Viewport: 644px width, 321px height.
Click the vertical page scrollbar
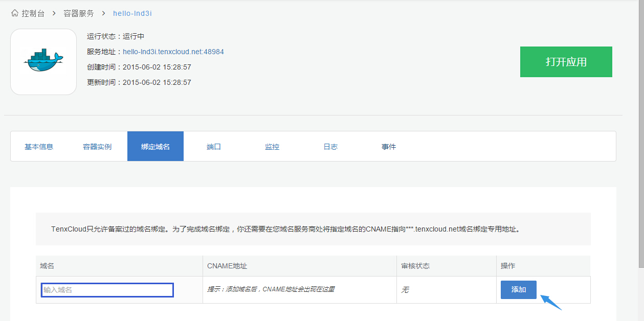641,133
